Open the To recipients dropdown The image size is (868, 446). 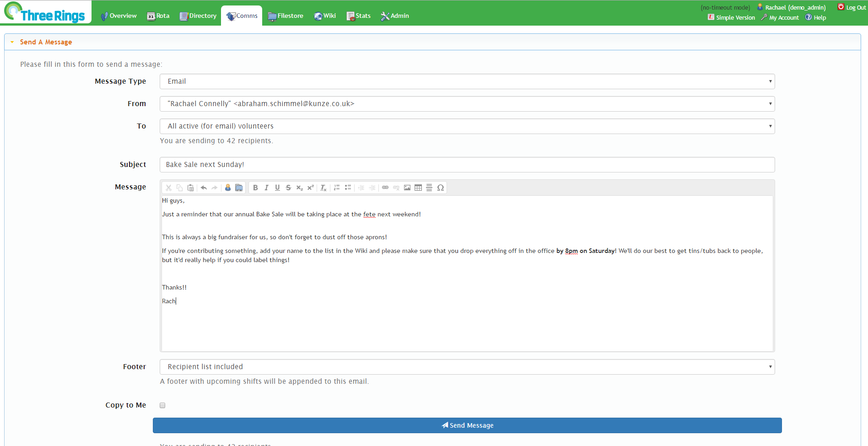(467, 126)
